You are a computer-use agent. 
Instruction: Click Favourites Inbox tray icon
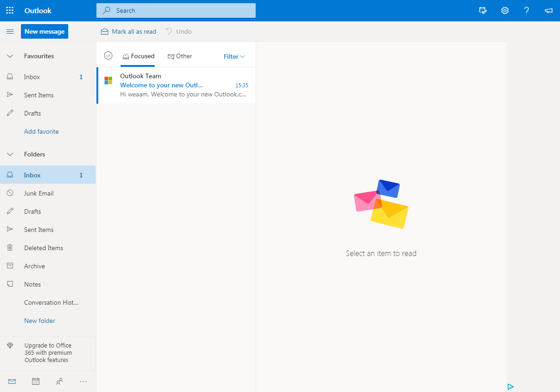[10, 77]
